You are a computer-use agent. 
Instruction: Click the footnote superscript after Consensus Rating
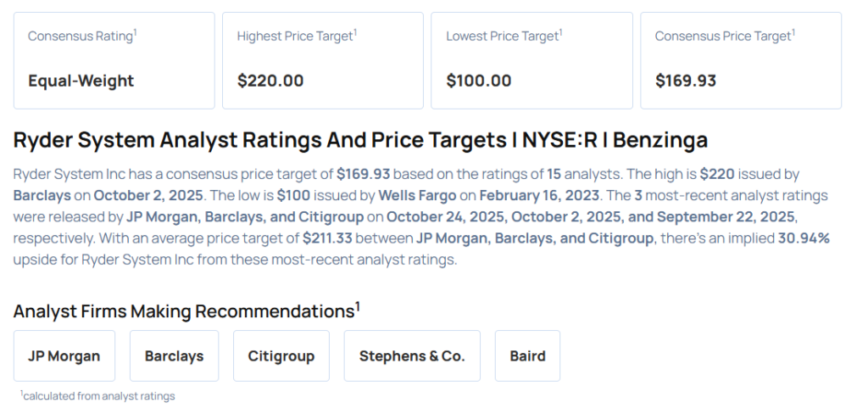pos(136,32)
